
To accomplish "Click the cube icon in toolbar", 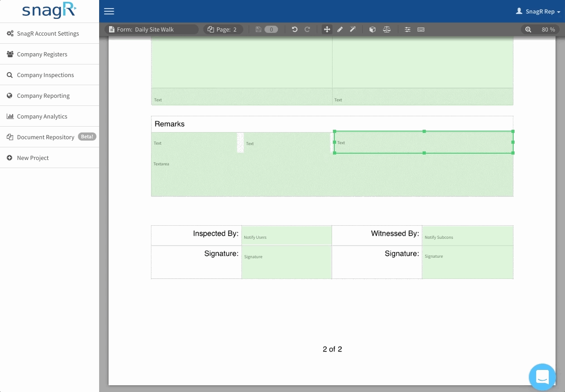I will (372, 29).
